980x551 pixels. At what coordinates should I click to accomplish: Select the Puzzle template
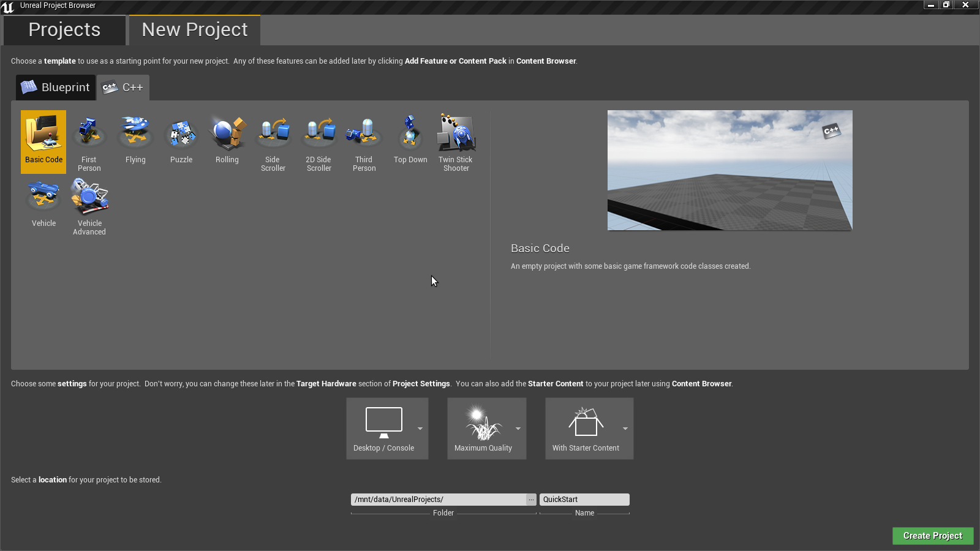(181, 141)
